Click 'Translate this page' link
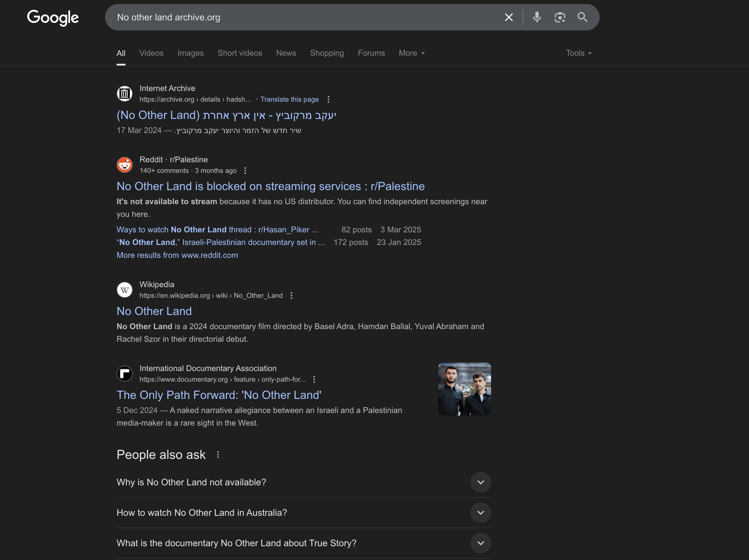 coord(289,99)
